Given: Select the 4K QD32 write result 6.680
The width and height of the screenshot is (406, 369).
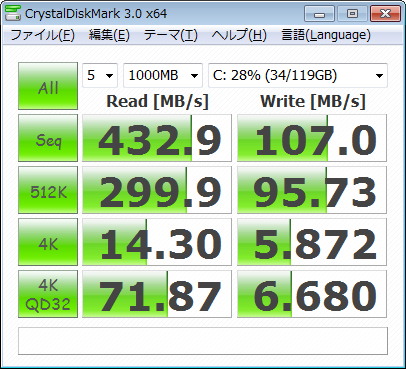Looking at the screenshot, I should point(312,294).
